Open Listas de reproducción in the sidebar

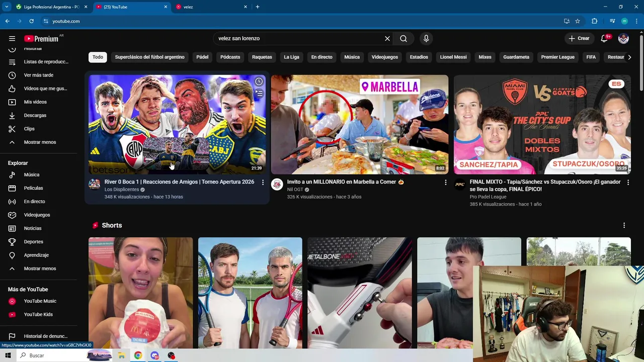click(x=38, y=62)
